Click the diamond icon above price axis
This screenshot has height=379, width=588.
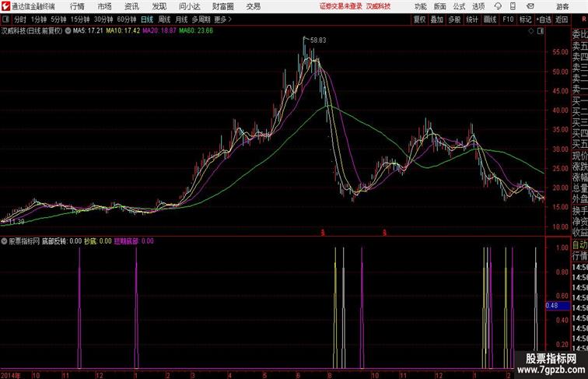tap(531, 31)
